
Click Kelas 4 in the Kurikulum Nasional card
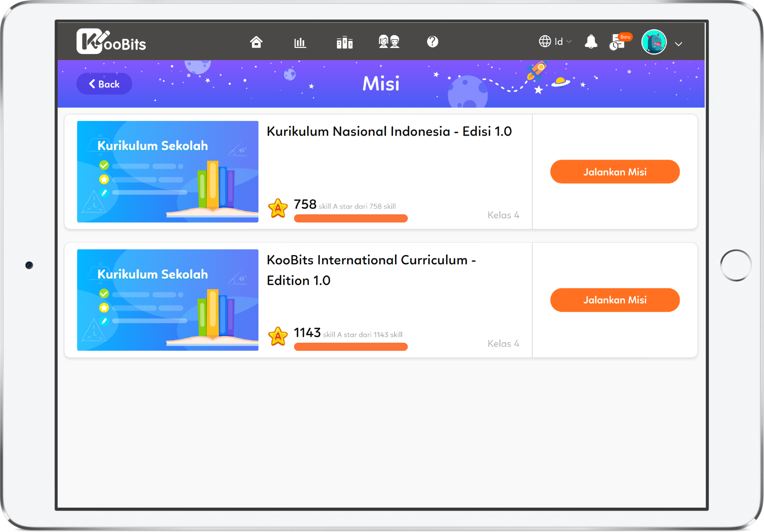point(504,215)
